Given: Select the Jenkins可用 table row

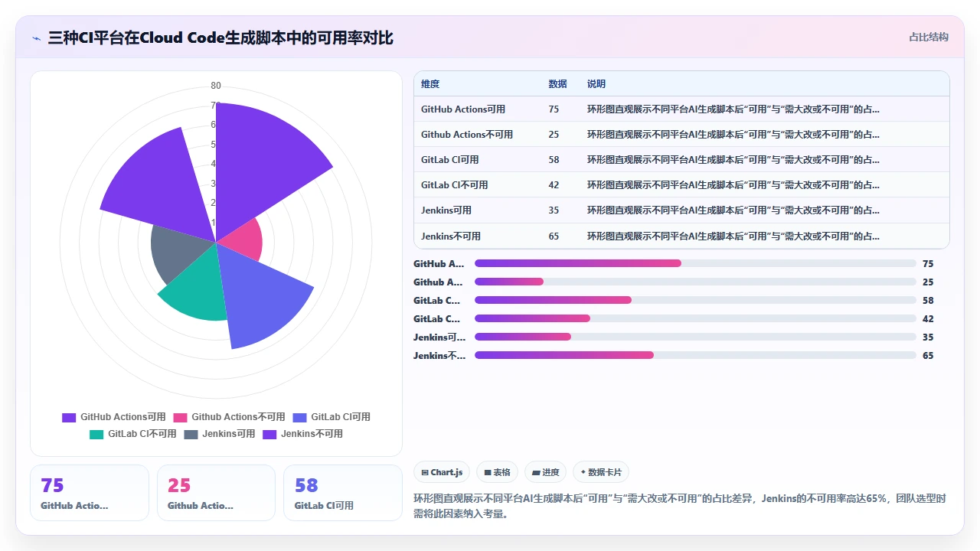Looking at the screenshot, I should point(681,210).
